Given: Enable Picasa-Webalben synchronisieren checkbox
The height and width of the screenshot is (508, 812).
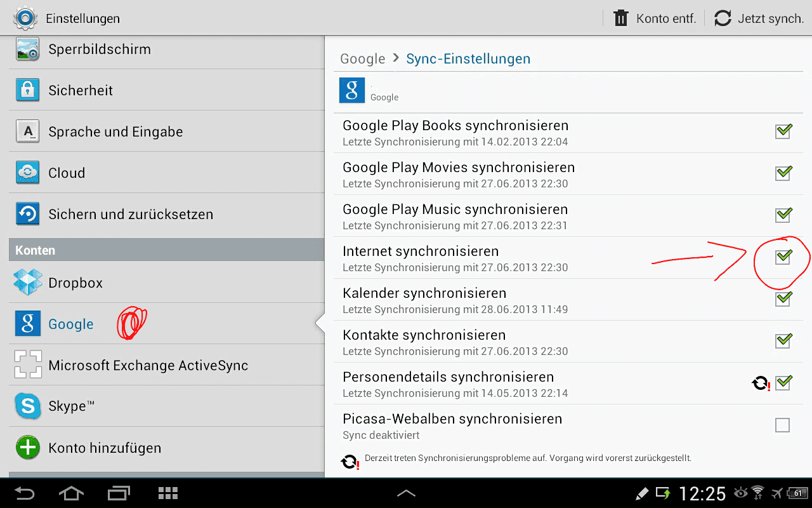Looking at the screenshot, I should click(x=783, y=425).
